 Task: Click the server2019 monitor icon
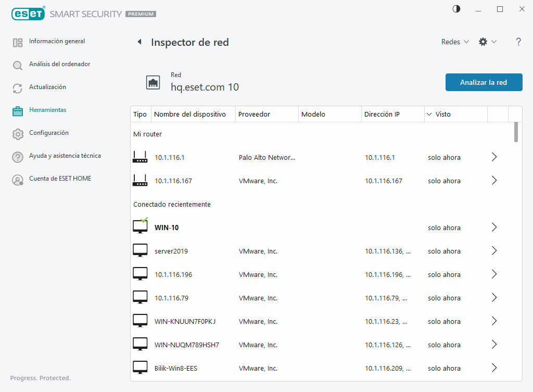tap(140, 251)
